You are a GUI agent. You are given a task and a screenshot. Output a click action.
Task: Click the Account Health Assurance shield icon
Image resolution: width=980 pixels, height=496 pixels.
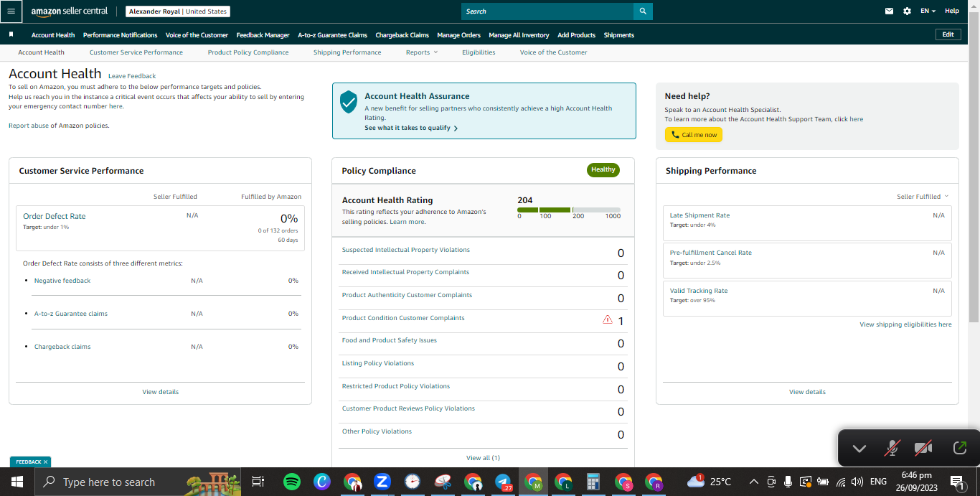349,102
